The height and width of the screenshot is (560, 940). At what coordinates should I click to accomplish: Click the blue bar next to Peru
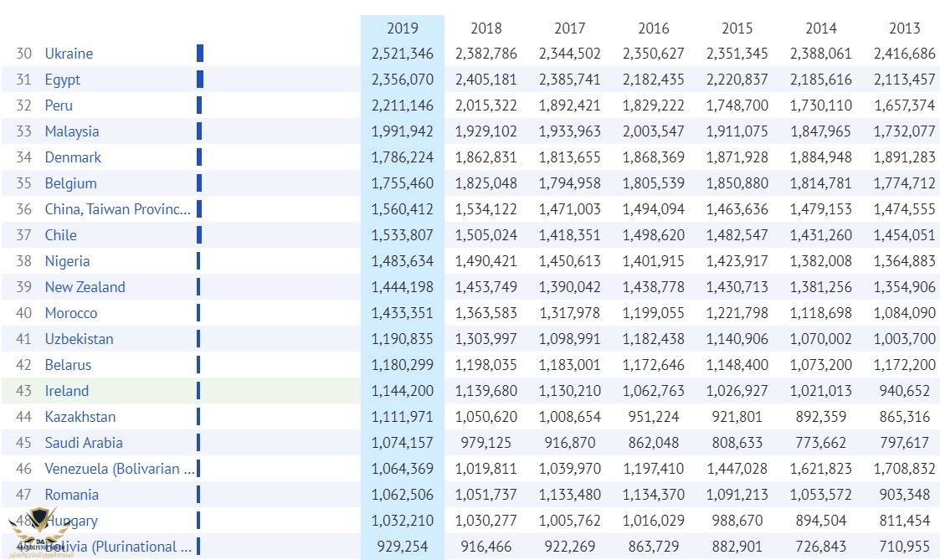pyautogui.click(x=199, y=105)
